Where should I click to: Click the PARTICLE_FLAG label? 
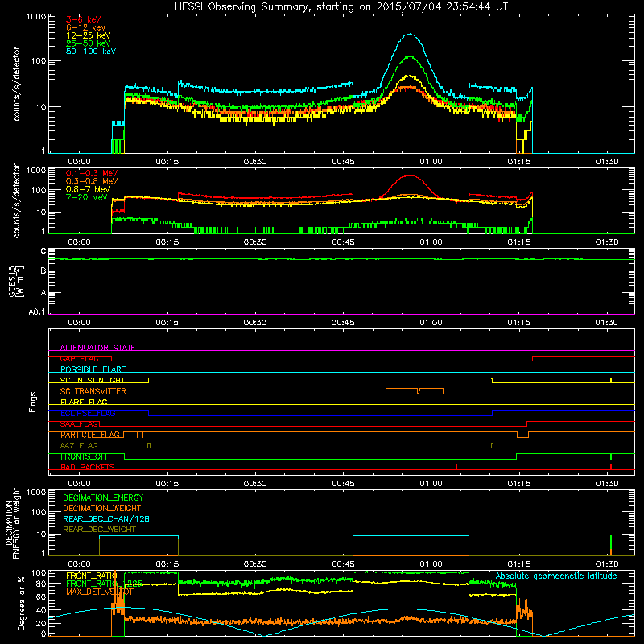pyautogui.click(x=90, y=435)
